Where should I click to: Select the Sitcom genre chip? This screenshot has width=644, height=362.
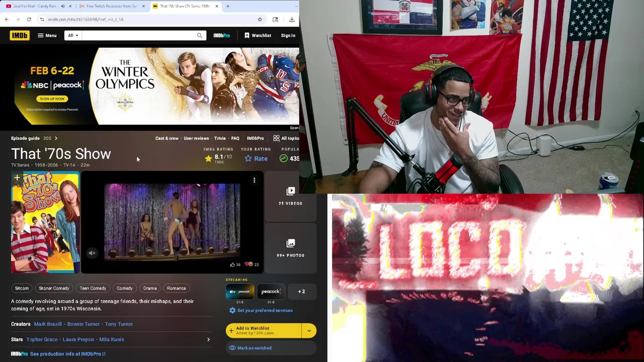[22, 288]
